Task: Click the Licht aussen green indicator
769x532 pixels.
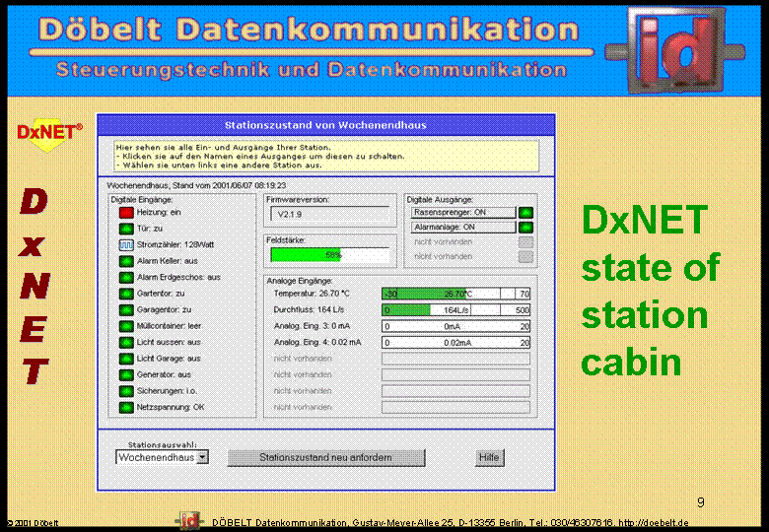Action: click(x=126, y=343)
